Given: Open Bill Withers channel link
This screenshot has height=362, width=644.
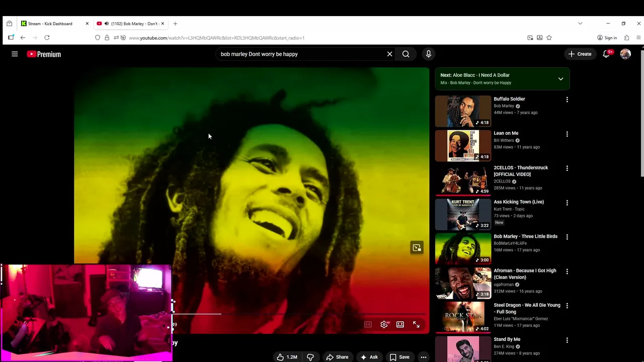Looking at the screenshot, I should click(x=504, y=140).
